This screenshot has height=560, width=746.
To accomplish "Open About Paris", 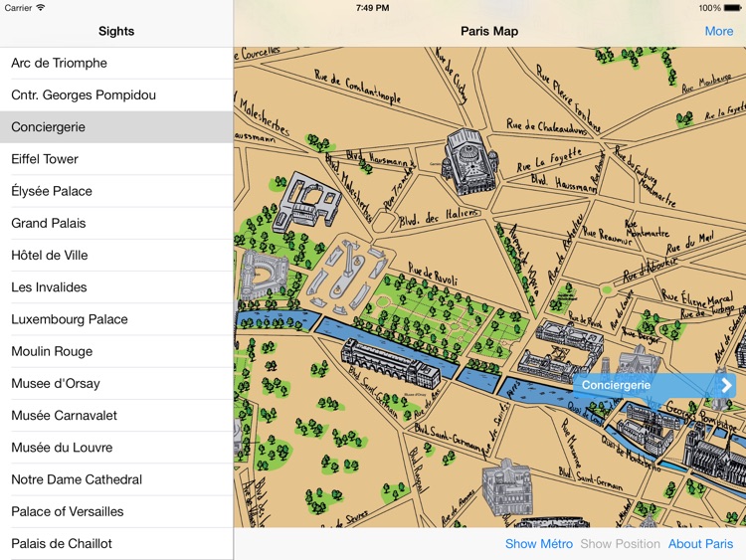I will tap(700, 544).
